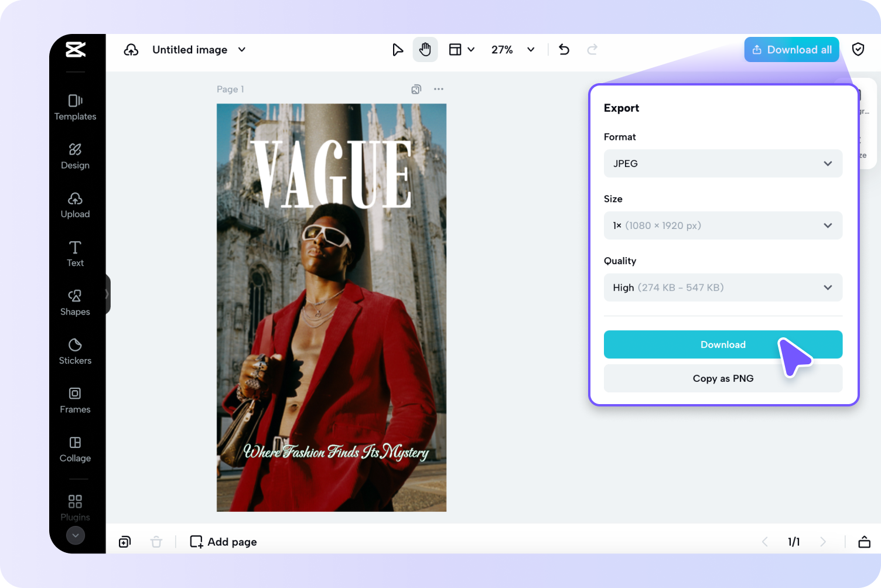Open the Templates panel
Screen dimensions: 881x588
point(75,107)
